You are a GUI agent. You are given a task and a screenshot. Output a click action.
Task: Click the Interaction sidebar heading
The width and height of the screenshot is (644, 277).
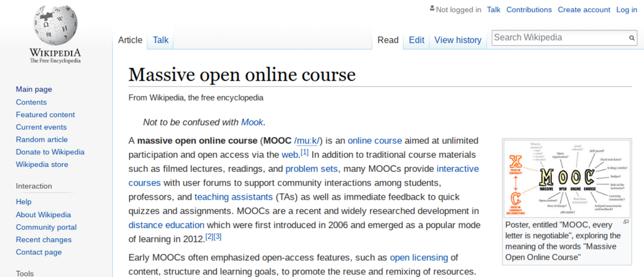coord(34,186)
